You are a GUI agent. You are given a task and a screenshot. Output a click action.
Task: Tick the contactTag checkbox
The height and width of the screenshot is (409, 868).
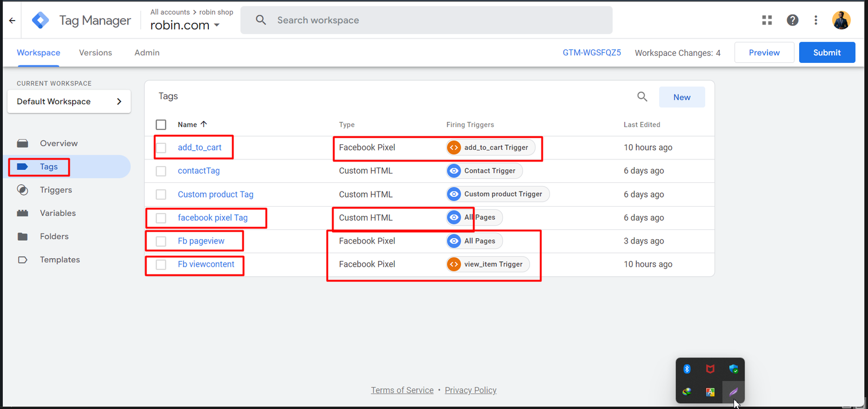(x=161, y=171)
